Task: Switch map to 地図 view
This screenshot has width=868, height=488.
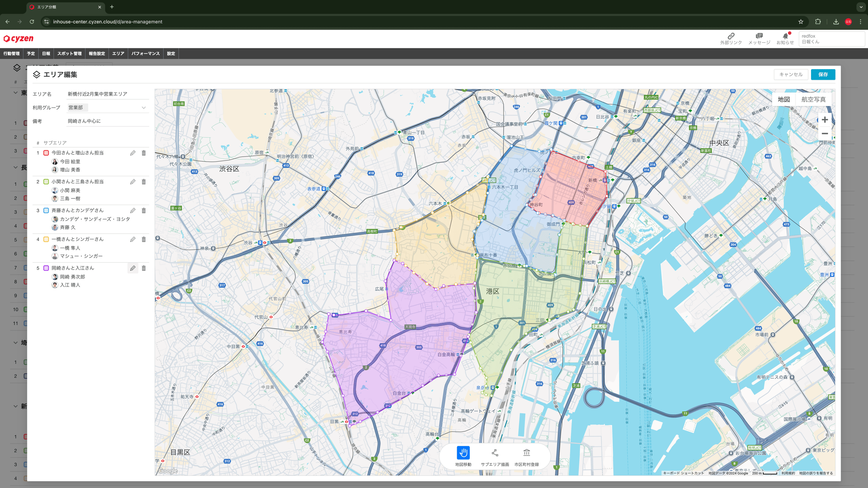Action: pos(783,100)
